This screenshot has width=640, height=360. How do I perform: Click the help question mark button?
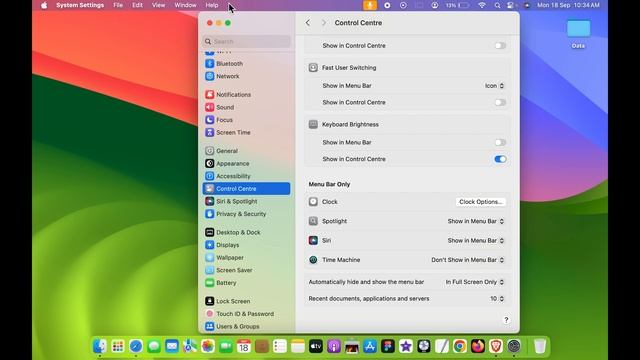[506, 320]
